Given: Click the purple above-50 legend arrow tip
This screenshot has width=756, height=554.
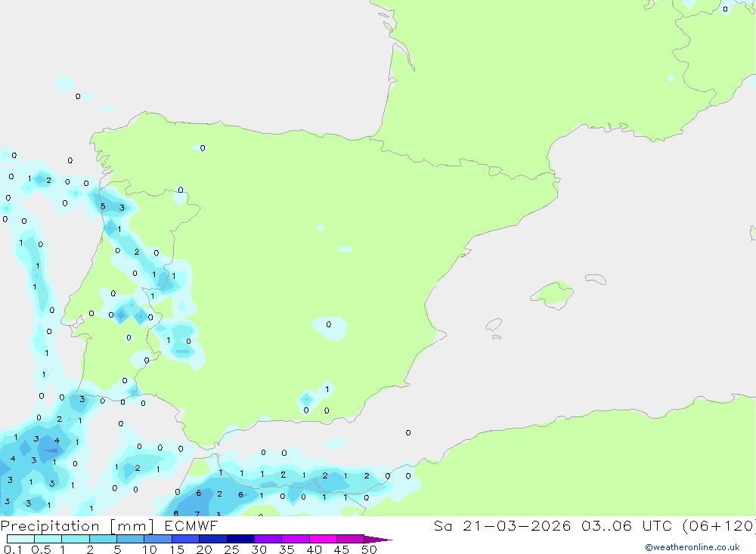Looking at the screenshot, I should tap(378, 539).
